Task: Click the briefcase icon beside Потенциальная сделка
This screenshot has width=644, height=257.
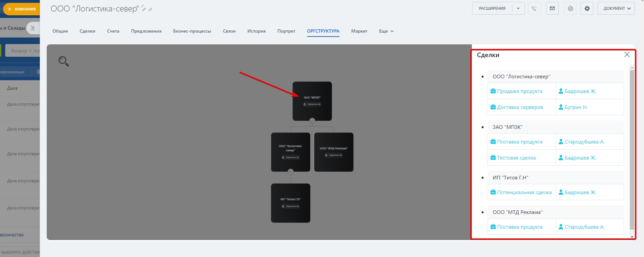Action: point(493,192)
